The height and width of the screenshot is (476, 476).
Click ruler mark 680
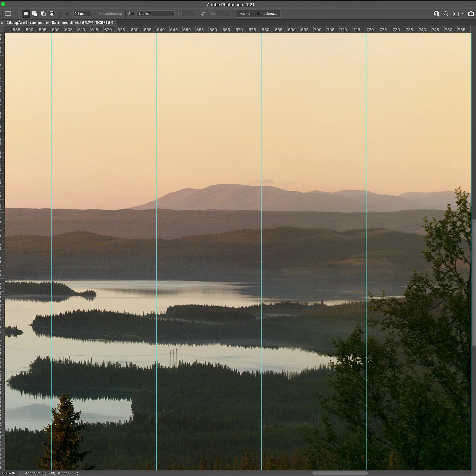[265, 30]
